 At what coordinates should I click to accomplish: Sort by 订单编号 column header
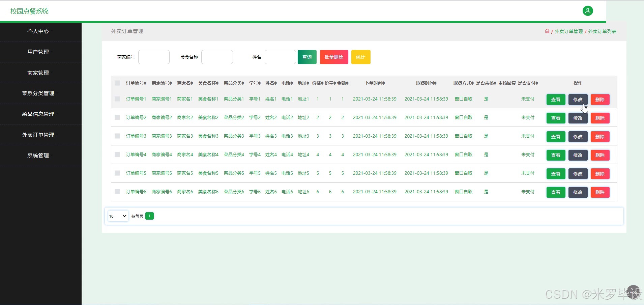point(136,83)
